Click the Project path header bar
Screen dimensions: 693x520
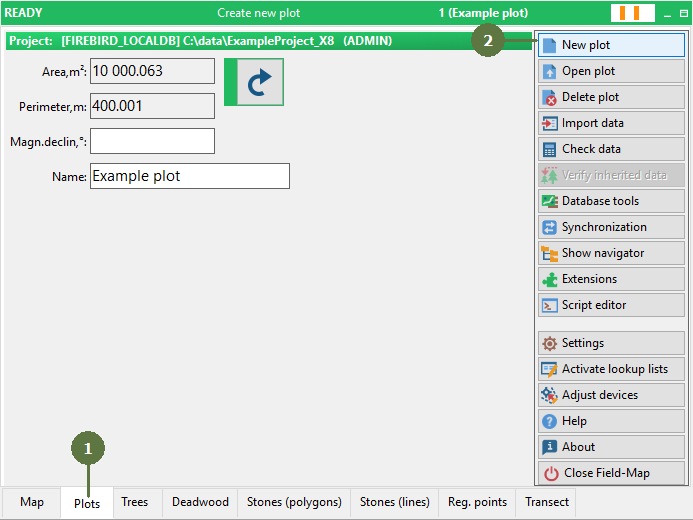[x=269, y=41]
